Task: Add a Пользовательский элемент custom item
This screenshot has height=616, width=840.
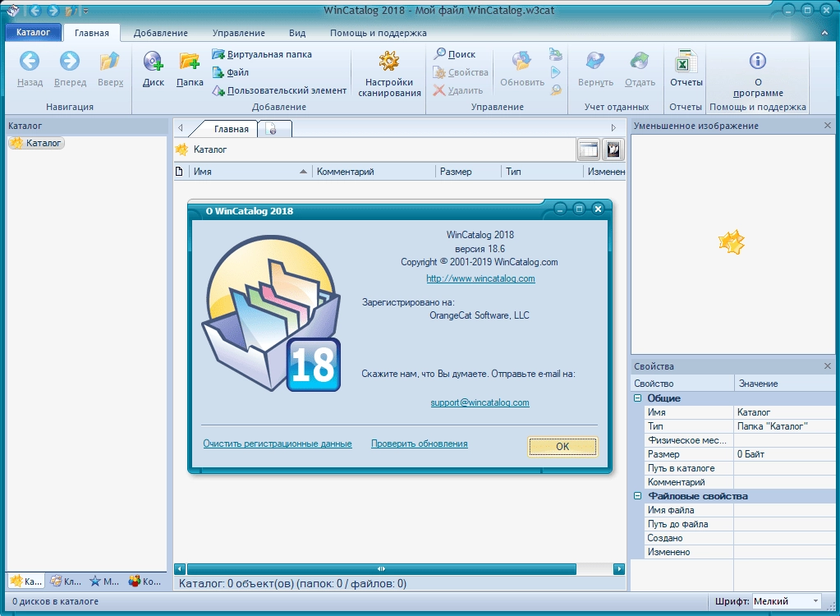Action: (x=279, y=90)
